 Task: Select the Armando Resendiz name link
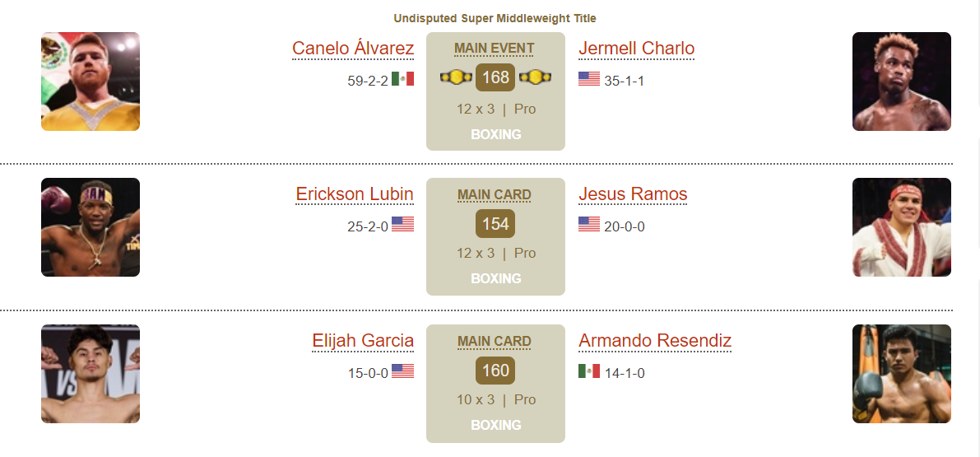tap(655, 341)
